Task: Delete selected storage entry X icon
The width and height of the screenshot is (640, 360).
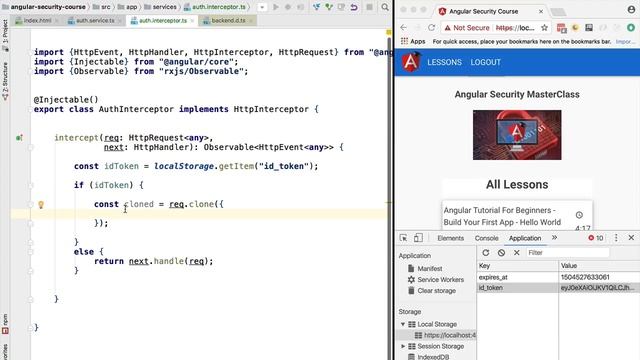Action: coord(516,253)
